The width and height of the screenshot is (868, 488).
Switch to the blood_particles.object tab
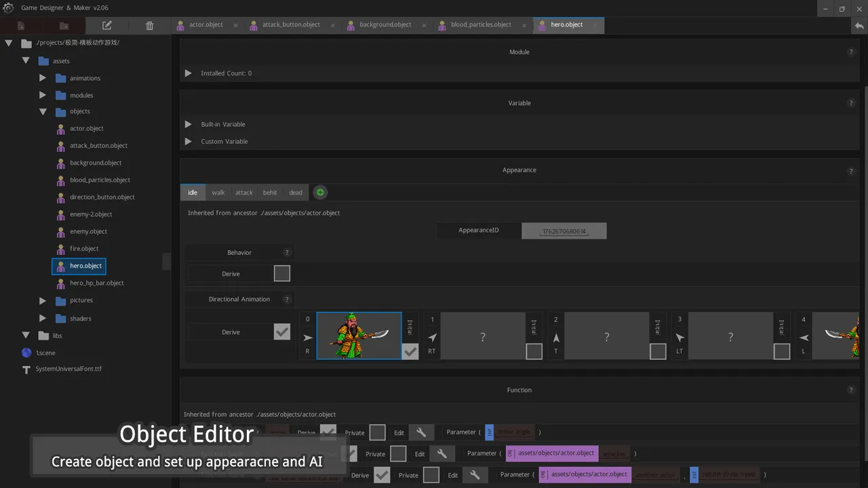point(481,24)
